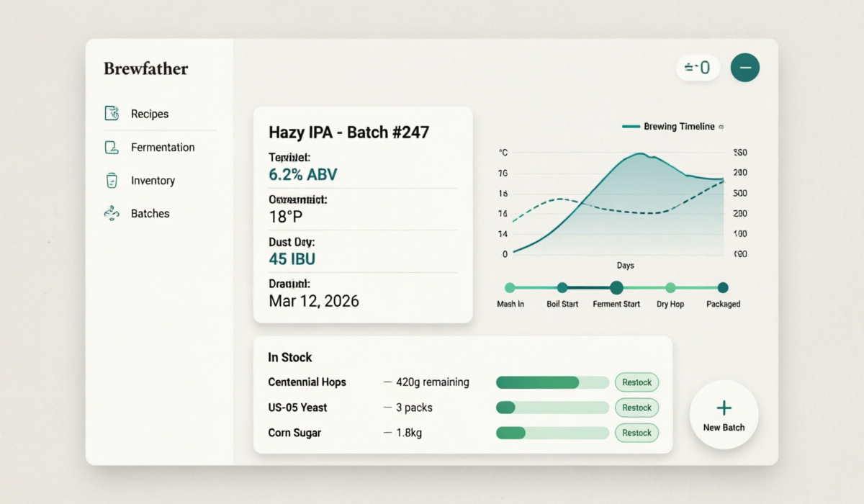
Task: Click the US-05 Yeast stock level bar
Action: [553, 408]
